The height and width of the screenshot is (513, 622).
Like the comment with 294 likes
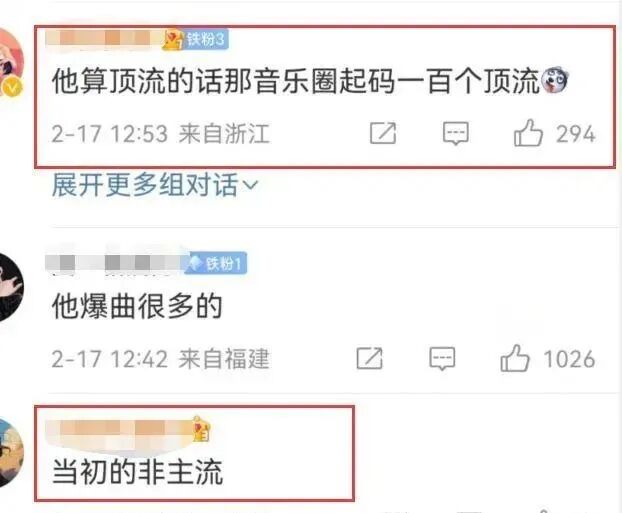click(528, 133)
